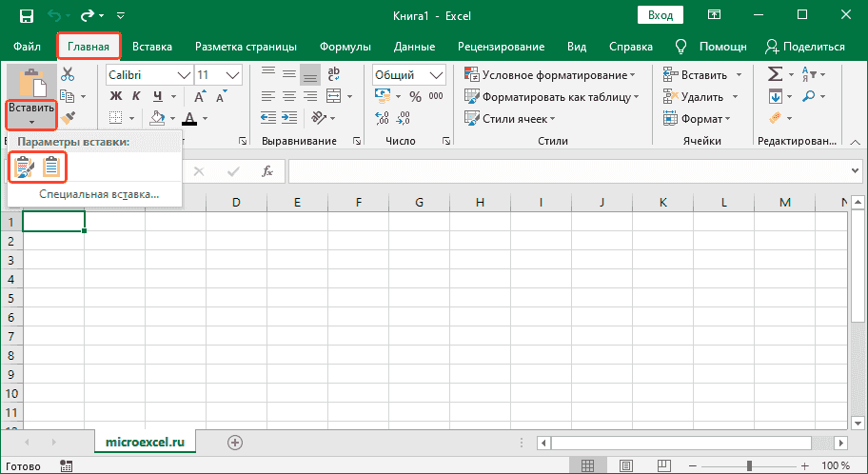Viewport: 868px width, 474px height.
Task: Toggle wrap text in cell
Action: (333, 74)
